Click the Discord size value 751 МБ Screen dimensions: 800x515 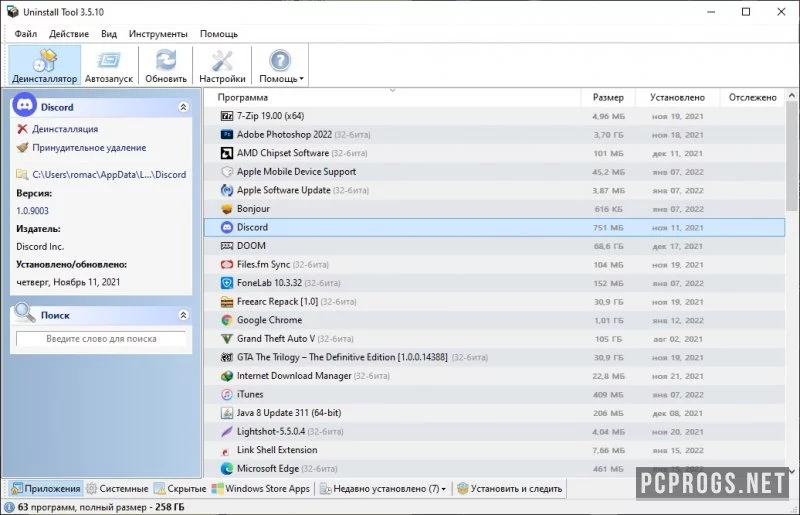coord(608,228)
